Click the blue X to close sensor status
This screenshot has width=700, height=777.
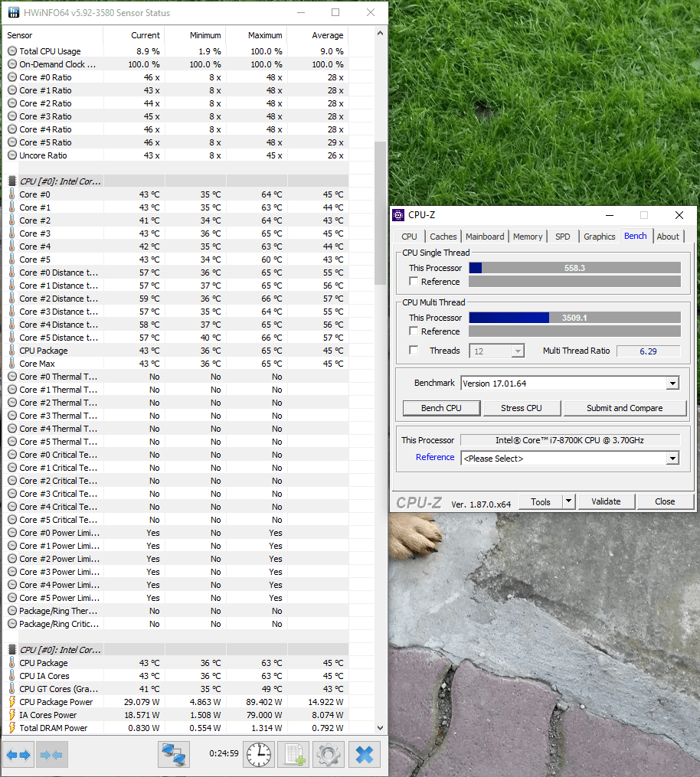click(x=365, y=755)
